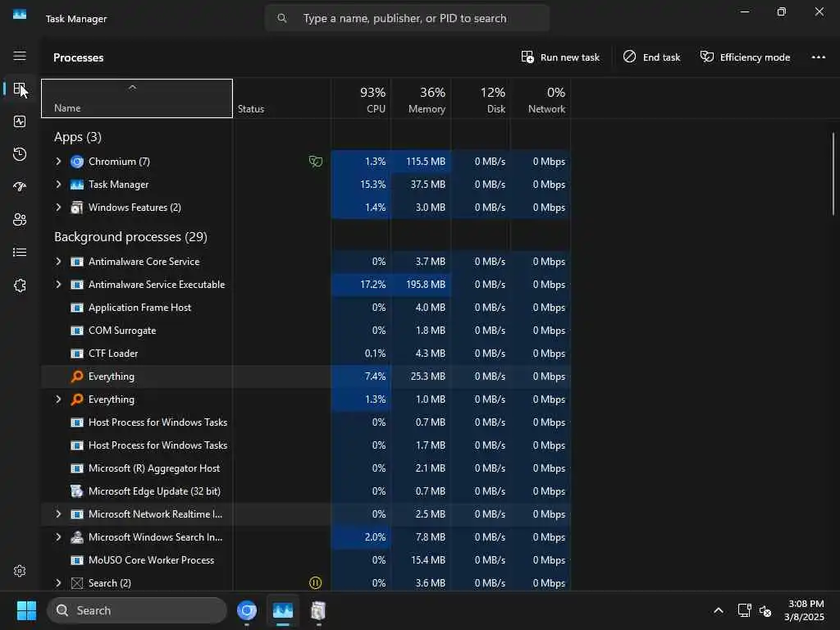Enable Efficiency mode button
This screenshot has width=840, height=630.
[x=745, y=57]
